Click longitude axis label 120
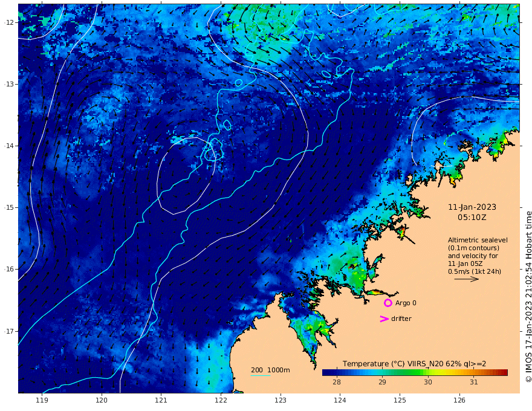 (102, 400)
